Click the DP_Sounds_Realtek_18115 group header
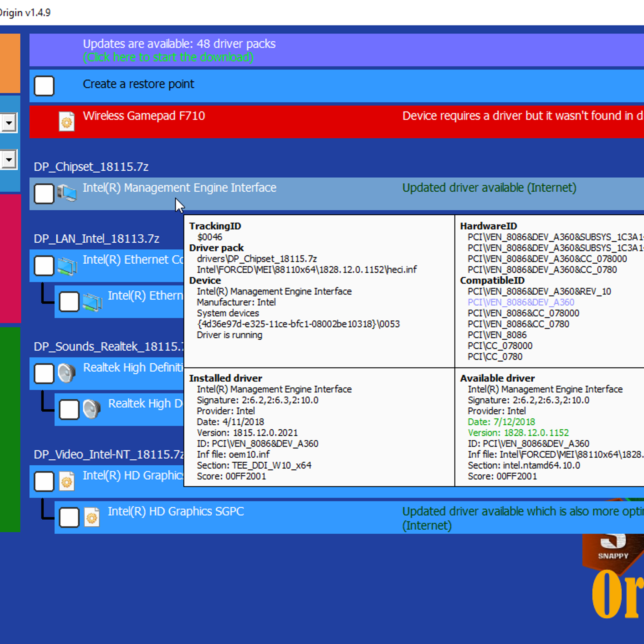 (x=109, y=347)
